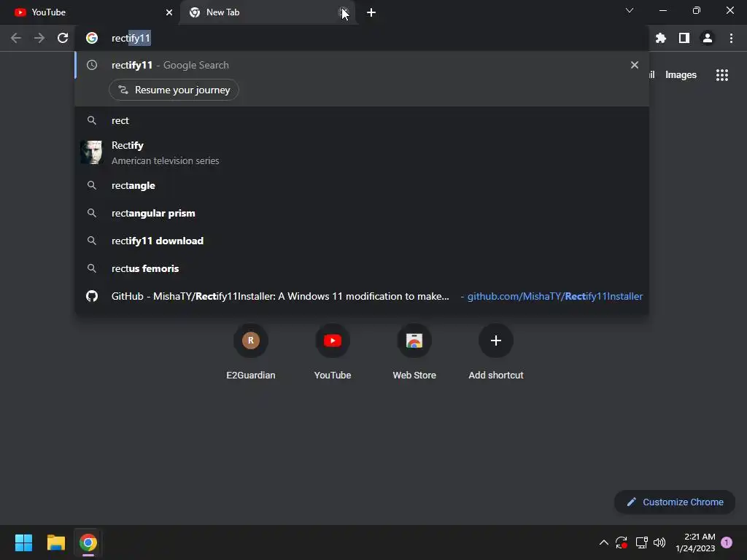Remove rectify11 suggestion with the X

635,65
